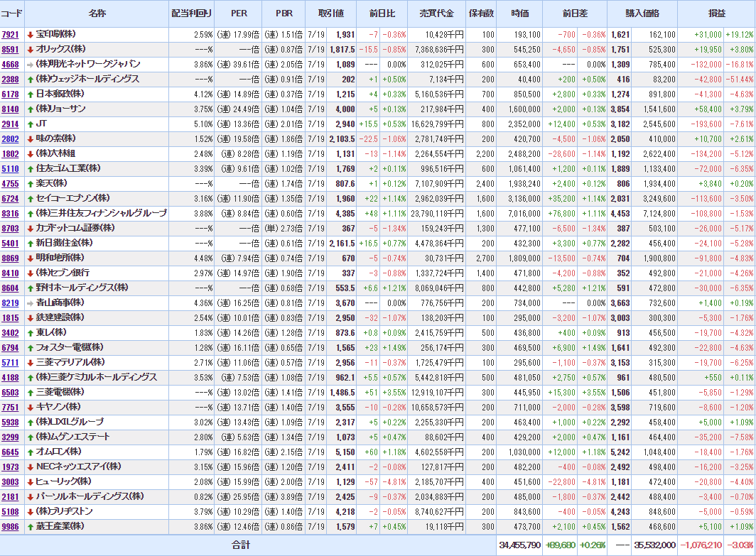Image resolution: width=756 pixels, height=556 pixels.
Task: Open stock code link 5108
Action: (x=11, y=512)
